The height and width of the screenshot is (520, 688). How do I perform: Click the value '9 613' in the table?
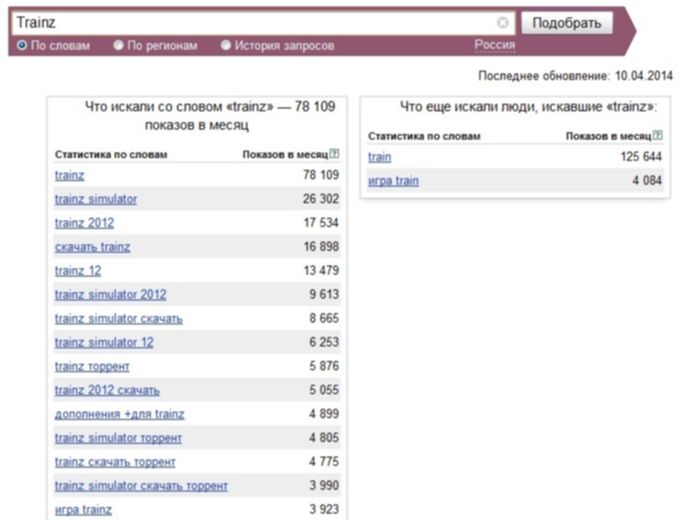pos(324,294)
